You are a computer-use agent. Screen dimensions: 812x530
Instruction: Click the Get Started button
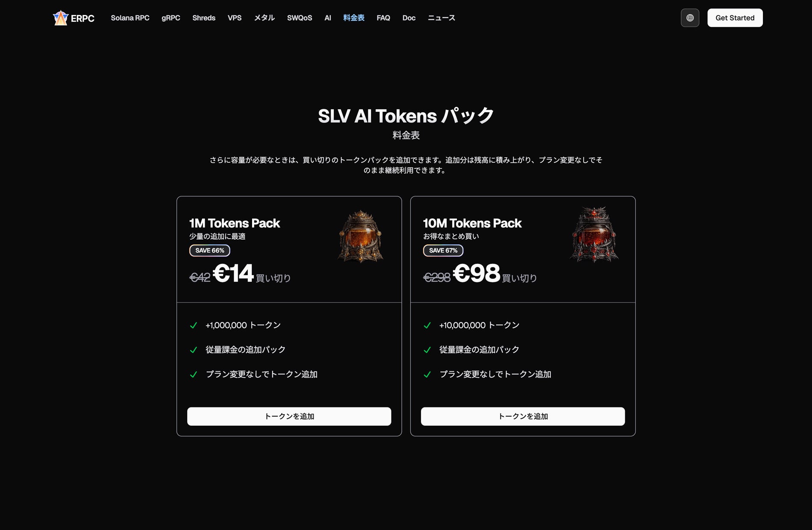(735, 18)
